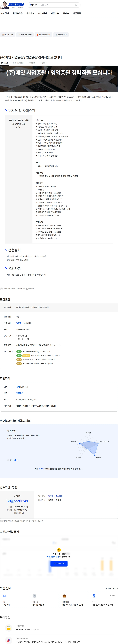Image resolution: width=118 pixels, height=644 pixels.
Task: Click the 연금·보험 benefit icon
Action: 9,628
